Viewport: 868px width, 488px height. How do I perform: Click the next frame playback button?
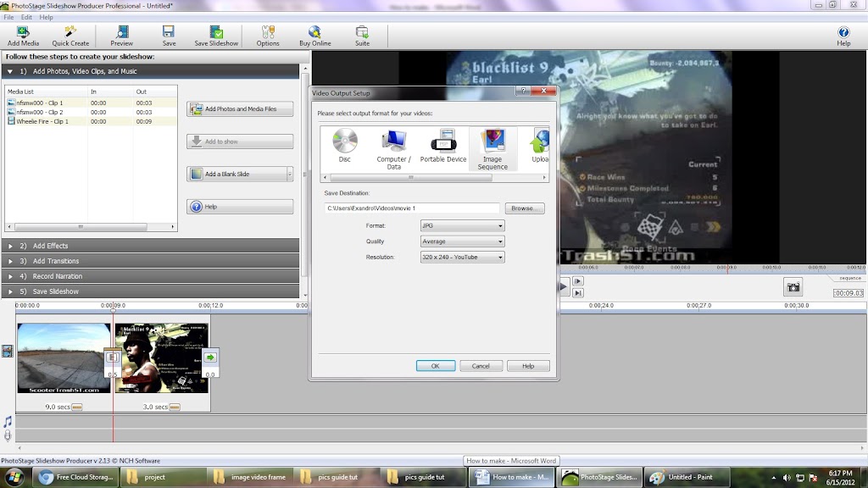tap(577, 281)
